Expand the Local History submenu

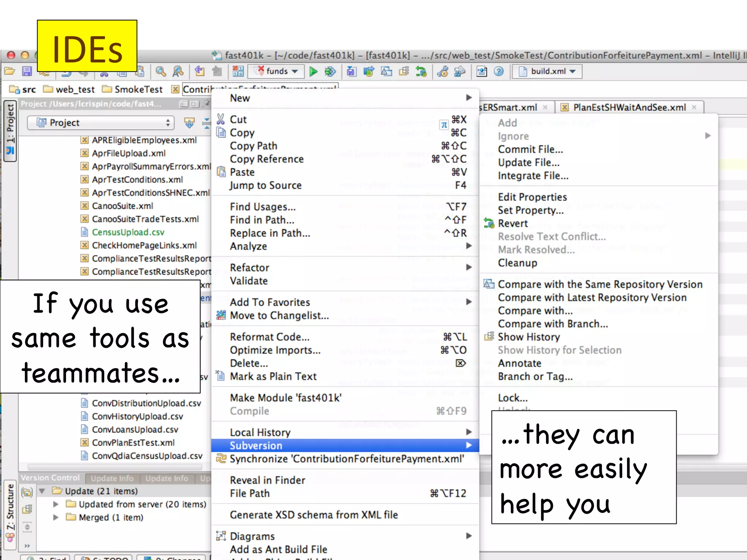coord(345,432)
